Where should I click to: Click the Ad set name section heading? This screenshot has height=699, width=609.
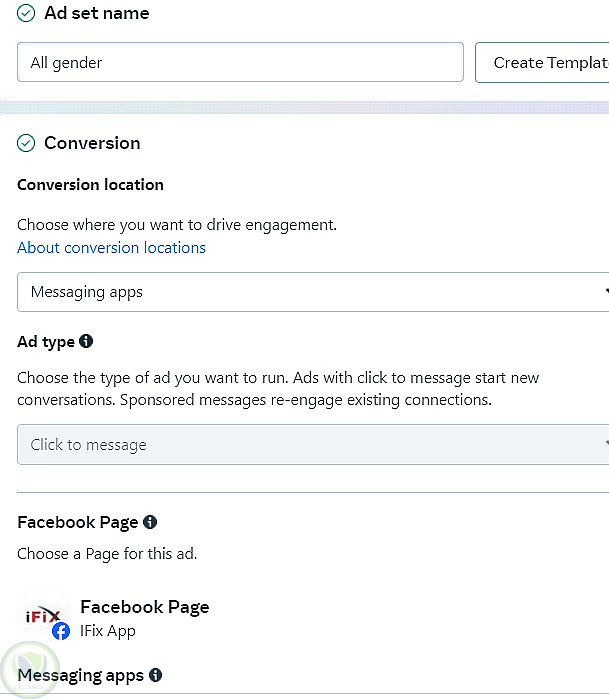point(97,13)
